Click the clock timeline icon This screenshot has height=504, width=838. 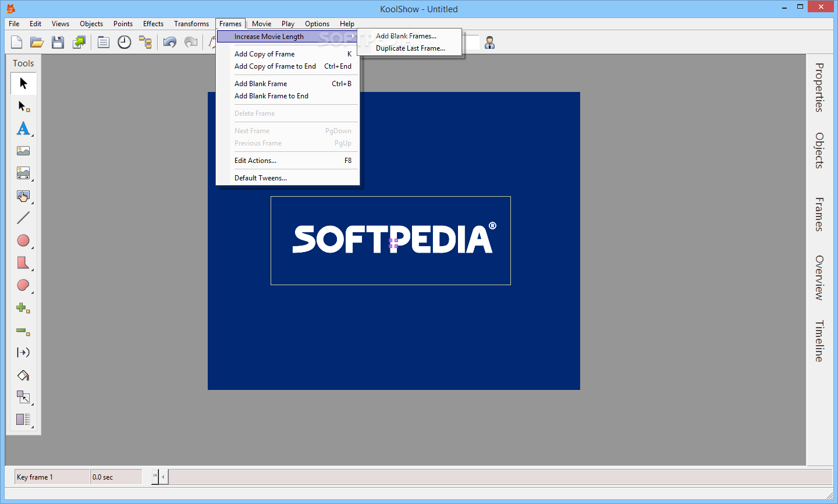pos(125,42)
